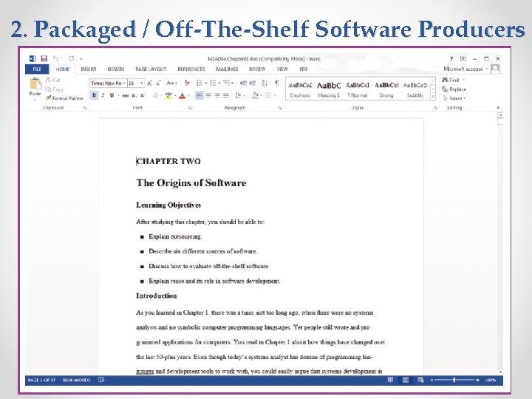
Task: Apply the Emphasis style
Action: (300, 89)
